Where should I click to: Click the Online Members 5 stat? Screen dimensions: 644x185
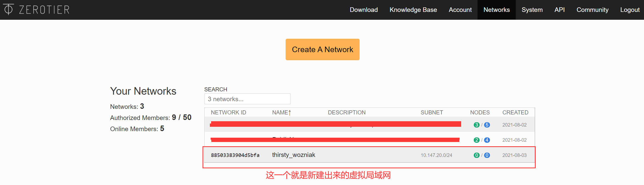pos(137,129)
